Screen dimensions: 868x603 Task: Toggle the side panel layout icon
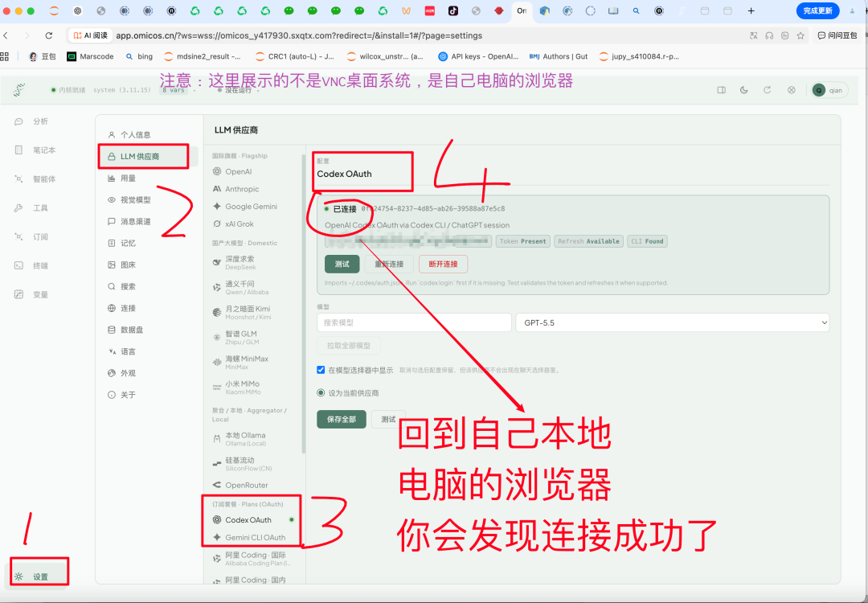point(721,90)
